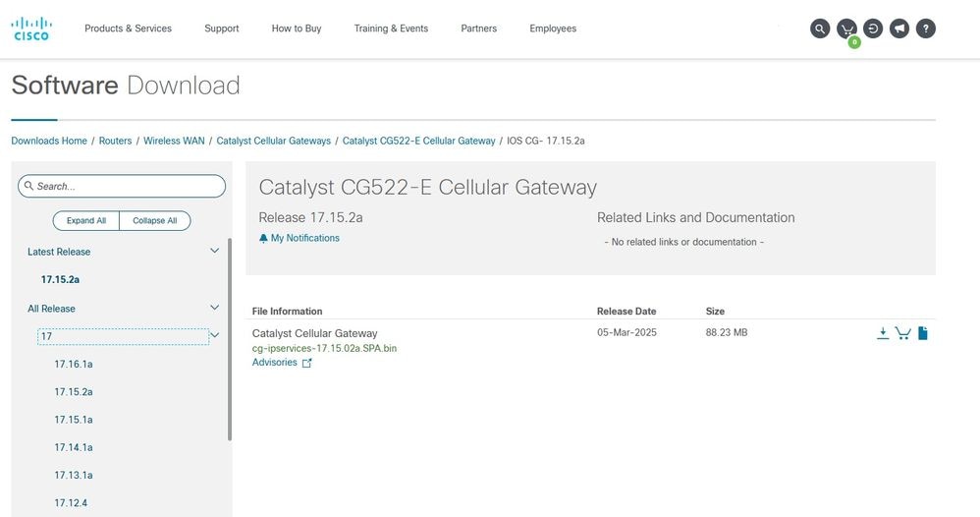Collapse the Latest Release section chevron
The height and width of the screenshot is (517, 980).
tap(214, 251)
